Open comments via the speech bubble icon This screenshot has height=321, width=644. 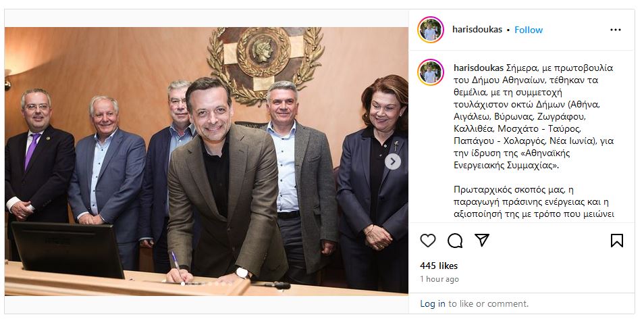(x=455, y=241)
